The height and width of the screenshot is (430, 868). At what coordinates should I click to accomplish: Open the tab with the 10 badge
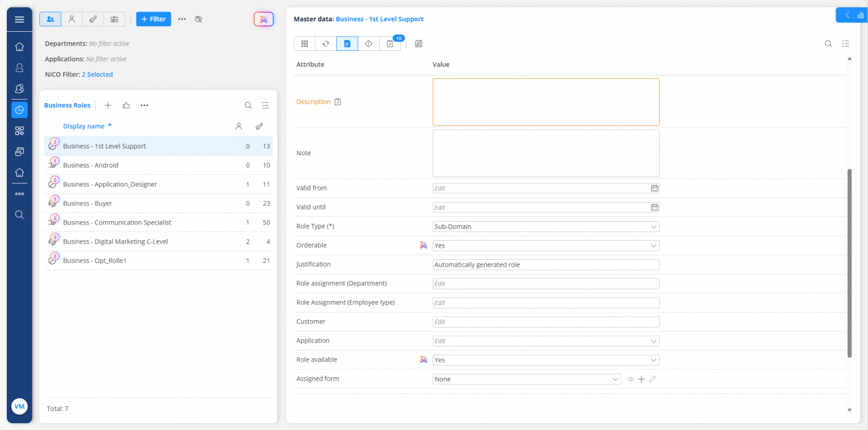point(390,43)
